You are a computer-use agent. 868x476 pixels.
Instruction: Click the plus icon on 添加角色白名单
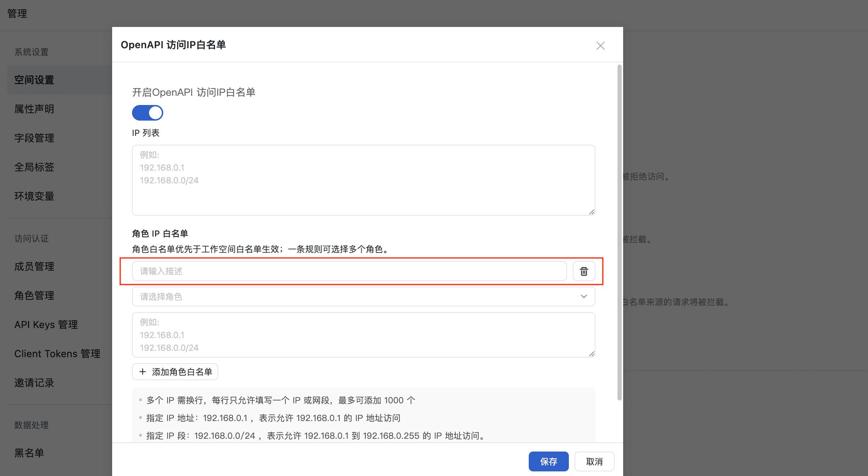click(x=143, y=372)
